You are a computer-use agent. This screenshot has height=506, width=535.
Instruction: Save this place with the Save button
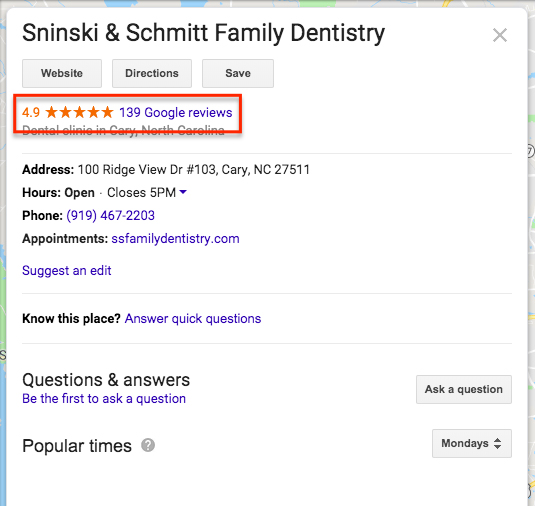coord(238,73)
